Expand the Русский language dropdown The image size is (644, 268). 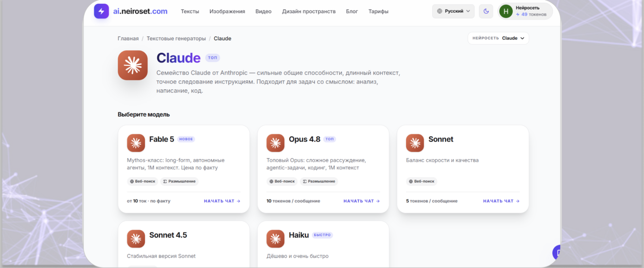tap(453, 11)
